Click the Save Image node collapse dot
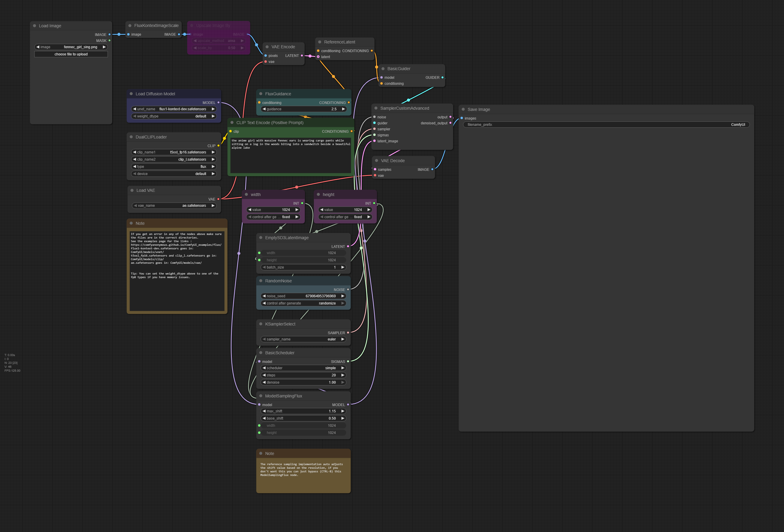784x532 pixels. (x=463, y=109)
